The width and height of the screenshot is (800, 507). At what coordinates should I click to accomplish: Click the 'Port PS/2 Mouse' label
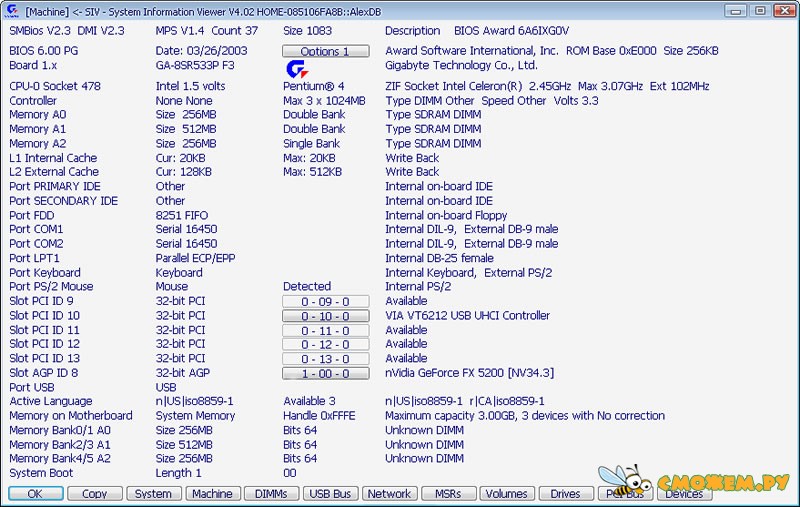click(x=52, y=287)
